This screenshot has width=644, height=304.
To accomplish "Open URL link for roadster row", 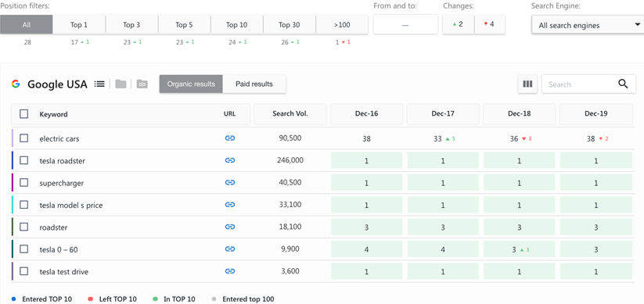I will tap(230, 227).
